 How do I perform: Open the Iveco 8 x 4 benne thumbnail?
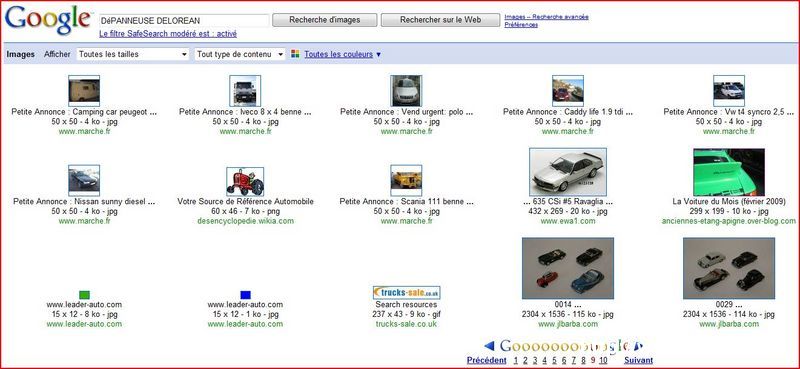pyautogui.click(x=245, y=91)
